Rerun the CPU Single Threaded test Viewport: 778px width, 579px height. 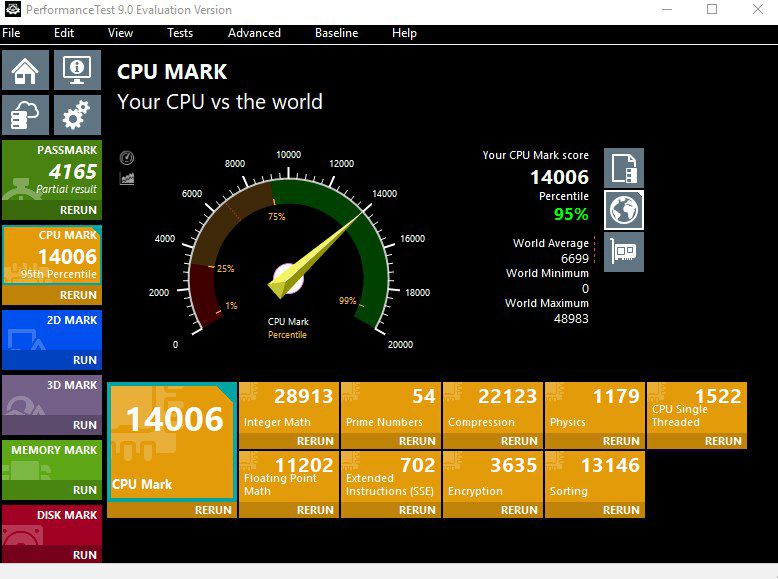click(723, 441)
